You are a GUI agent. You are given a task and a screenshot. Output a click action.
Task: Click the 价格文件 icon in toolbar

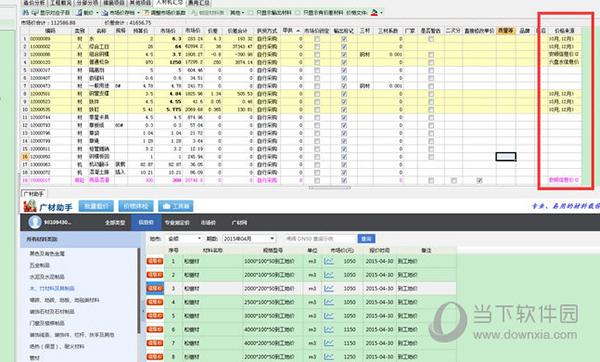[x=374, y=13]
